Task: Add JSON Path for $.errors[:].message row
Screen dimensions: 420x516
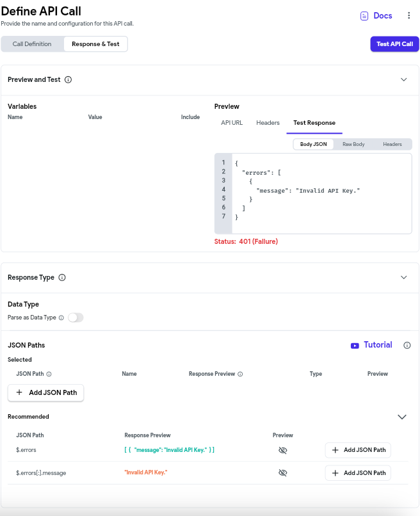Action: (x=358, y=473)
